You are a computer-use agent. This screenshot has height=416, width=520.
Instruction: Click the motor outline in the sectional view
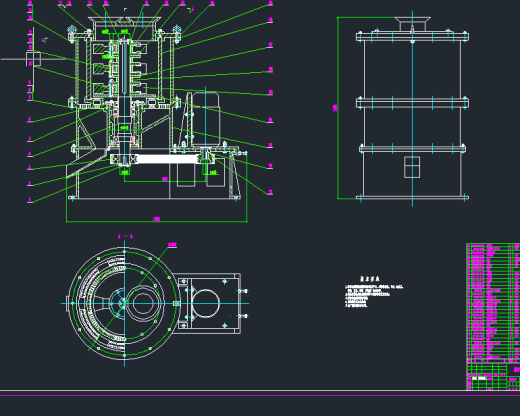pos(206,119)
